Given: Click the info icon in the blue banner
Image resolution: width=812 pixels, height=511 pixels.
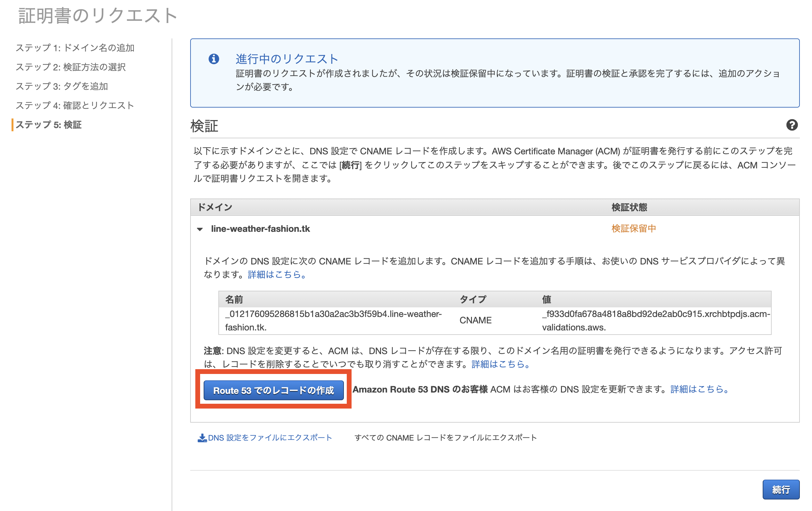Looking at the screenshot, I should click(215, 59).
